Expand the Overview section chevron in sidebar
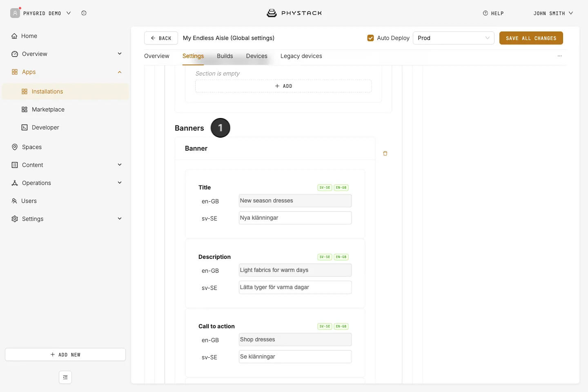 (x=120, y=54)
